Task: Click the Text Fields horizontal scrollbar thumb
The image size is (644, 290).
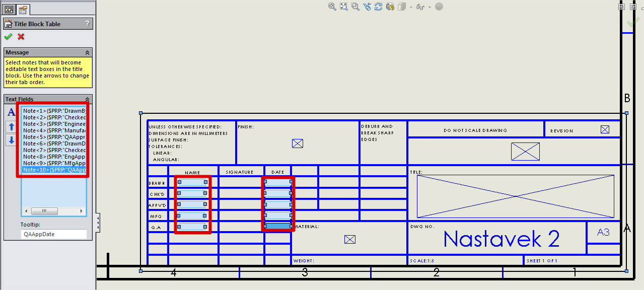Action: click(x=44, y=211)
